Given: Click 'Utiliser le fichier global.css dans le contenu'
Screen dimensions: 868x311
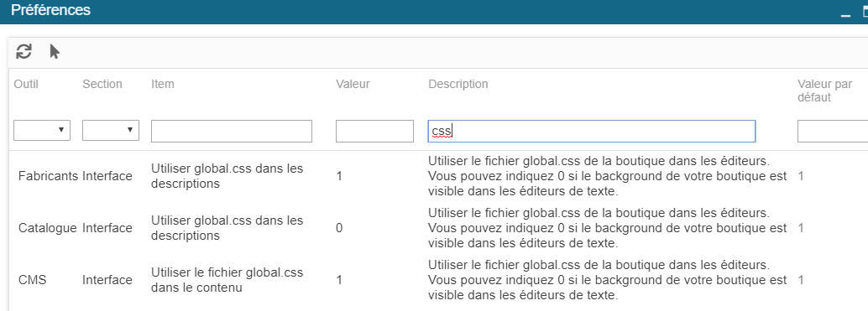Looking at the screenshot, I should pyautogui.click(x=227, y=279).
